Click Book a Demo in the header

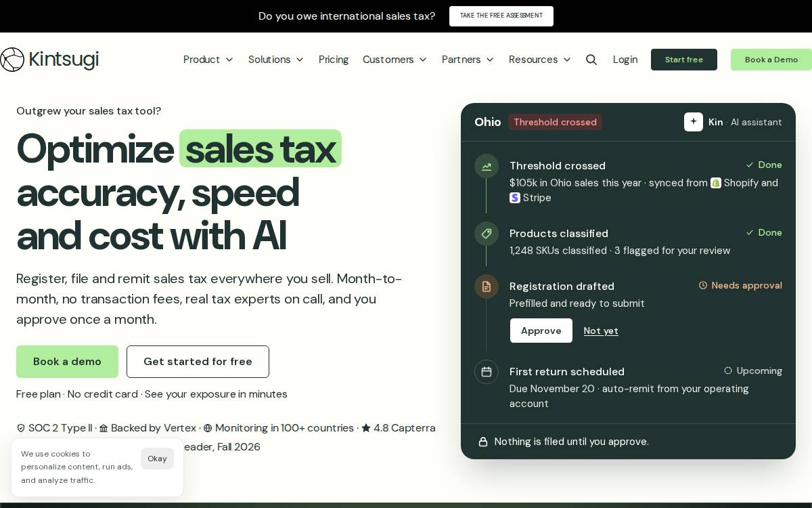[771, 60]
